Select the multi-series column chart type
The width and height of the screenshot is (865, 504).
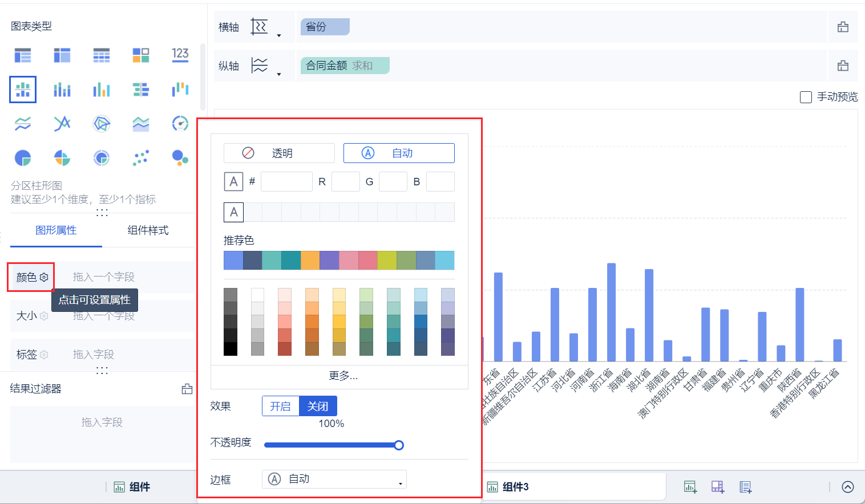102,90
